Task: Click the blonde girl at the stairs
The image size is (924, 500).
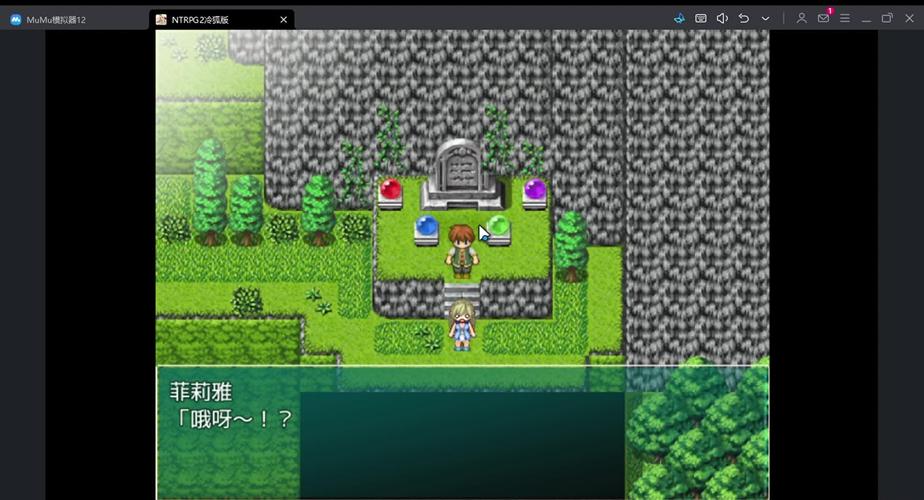Action: point(462,324)
